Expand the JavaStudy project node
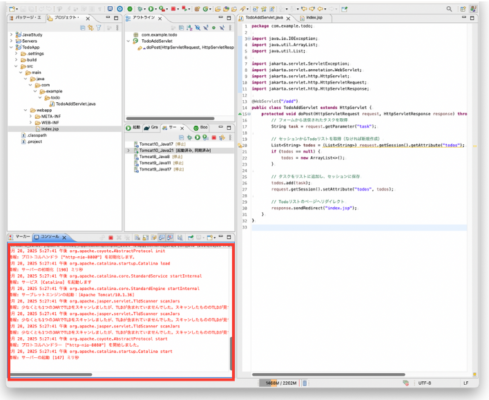This screenshot has width=489, height=400. pyautogui.click(x=11, y=35)
